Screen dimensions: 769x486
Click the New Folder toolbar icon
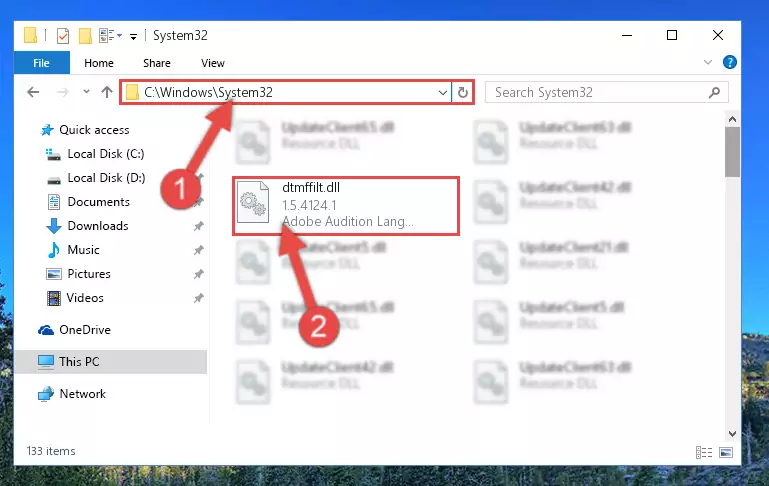point(85,36)
